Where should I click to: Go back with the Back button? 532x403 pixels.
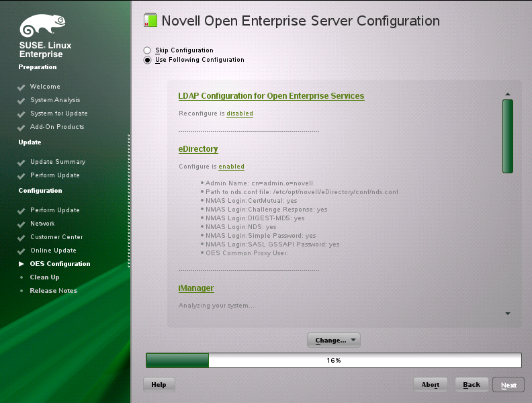[x=472, y=385]
